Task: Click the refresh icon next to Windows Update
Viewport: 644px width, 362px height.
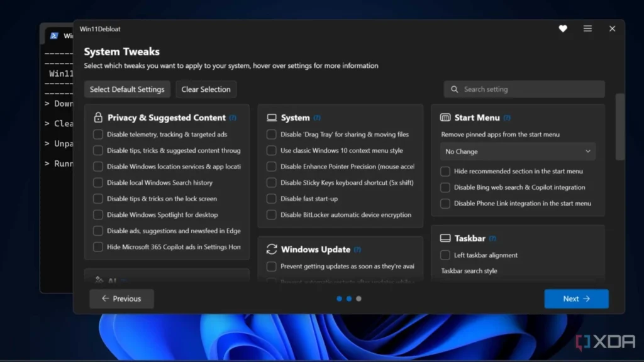Action: [x=271, y=249]
